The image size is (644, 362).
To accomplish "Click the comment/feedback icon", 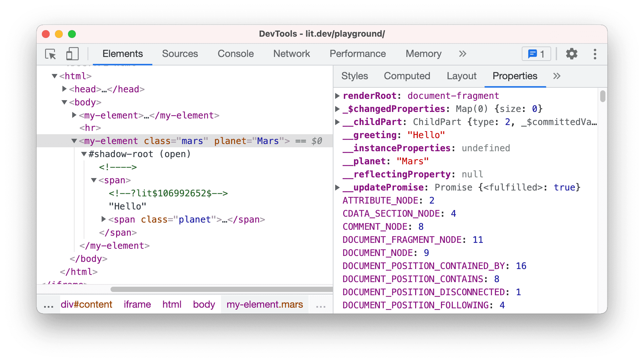I will [536, 54].
